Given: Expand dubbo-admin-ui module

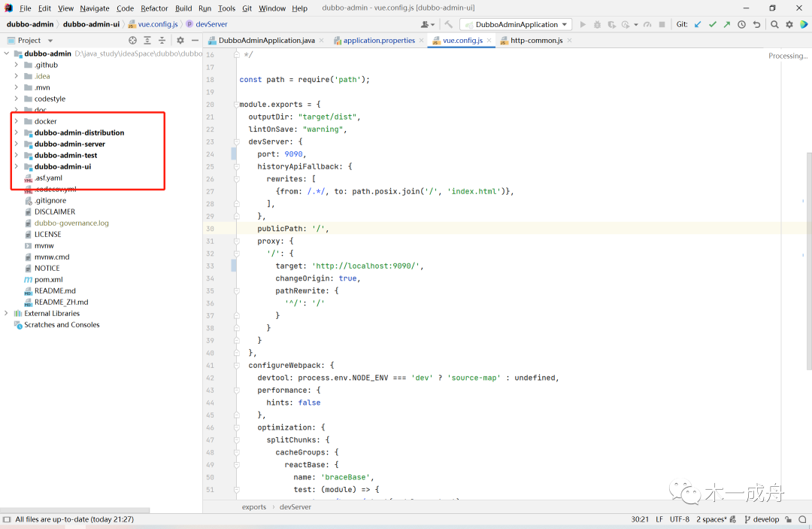Looking at the screenshot, I should click(16, 166).
